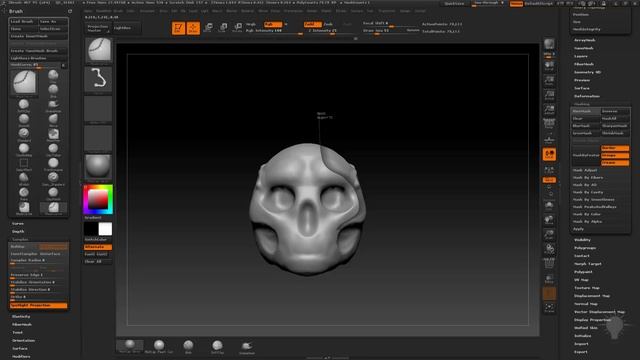Activate the Draw mode button

pyautogui.click(x=193, y=28)
